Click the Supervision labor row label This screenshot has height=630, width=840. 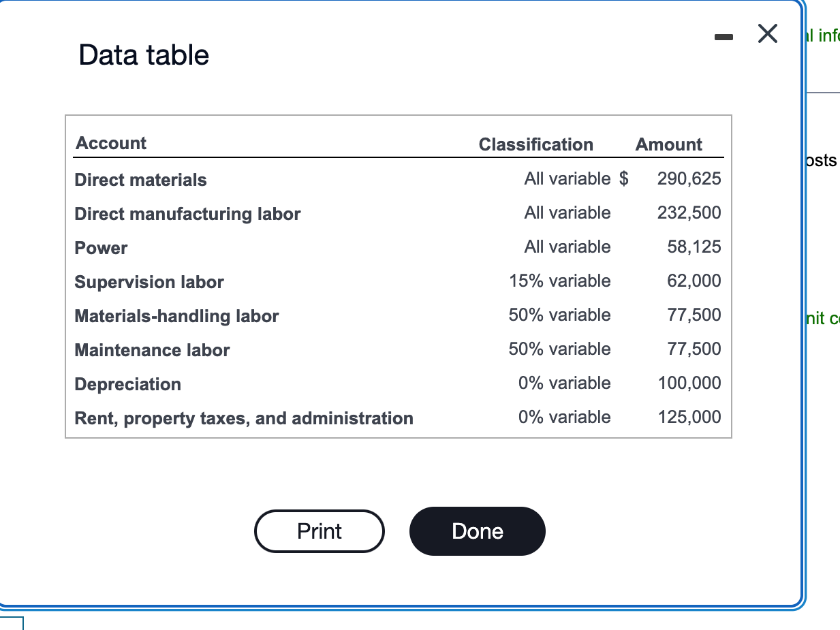[x=149, y=282]
